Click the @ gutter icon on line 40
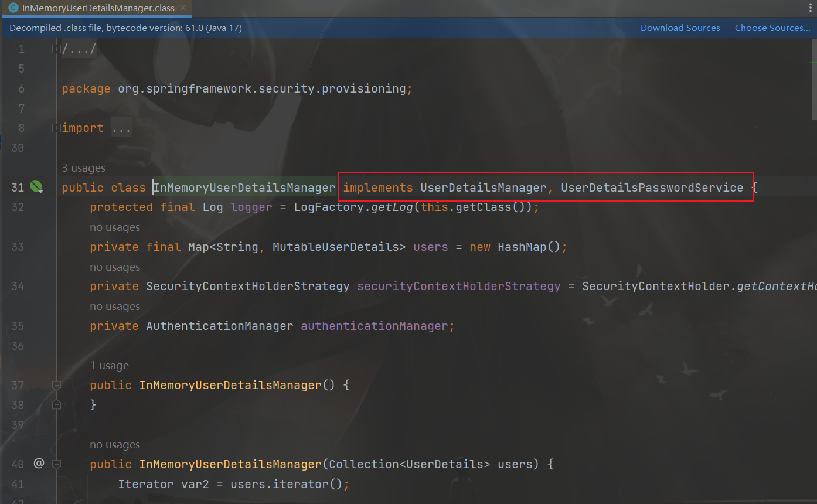This screenshot has width=817, height=504. pos(39,464)
